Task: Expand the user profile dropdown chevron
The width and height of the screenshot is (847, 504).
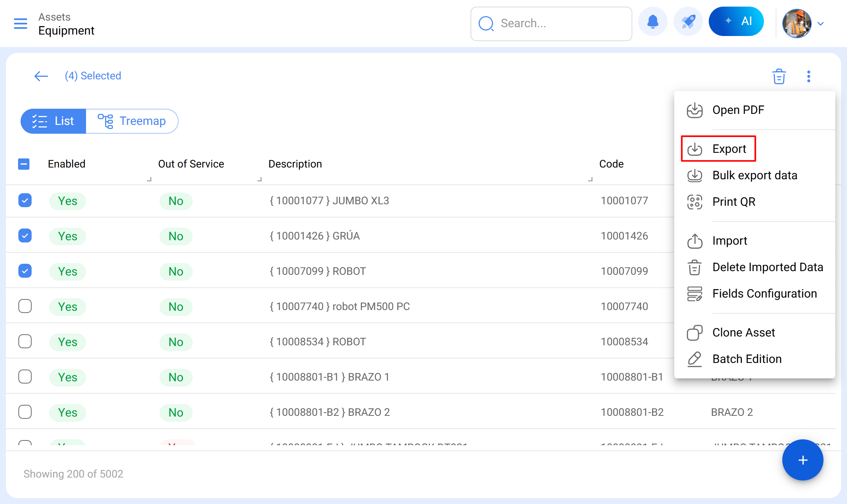Action: 821,24
